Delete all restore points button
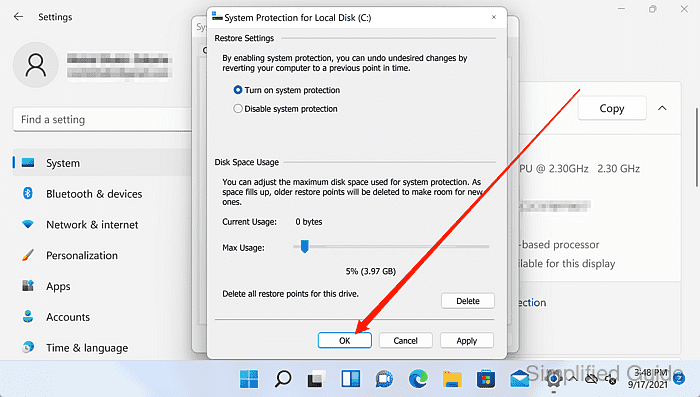The image size is (700, 397). pos(467,301)
